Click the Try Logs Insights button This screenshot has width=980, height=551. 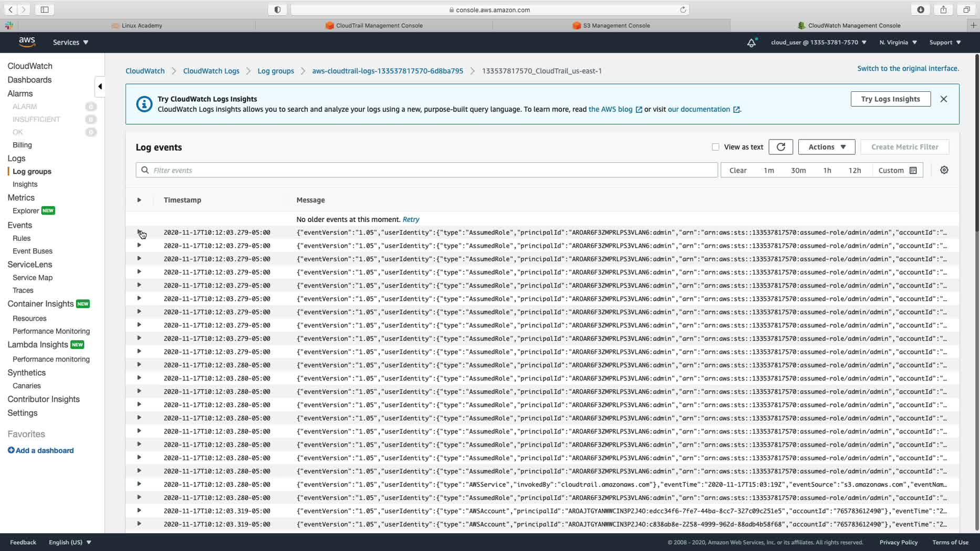click(x=891, y=99)
